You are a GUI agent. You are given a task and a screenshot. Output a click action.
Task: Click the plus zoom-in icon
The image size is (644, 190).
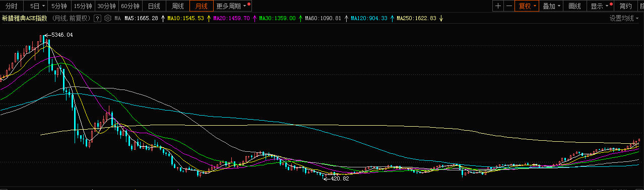498,6
